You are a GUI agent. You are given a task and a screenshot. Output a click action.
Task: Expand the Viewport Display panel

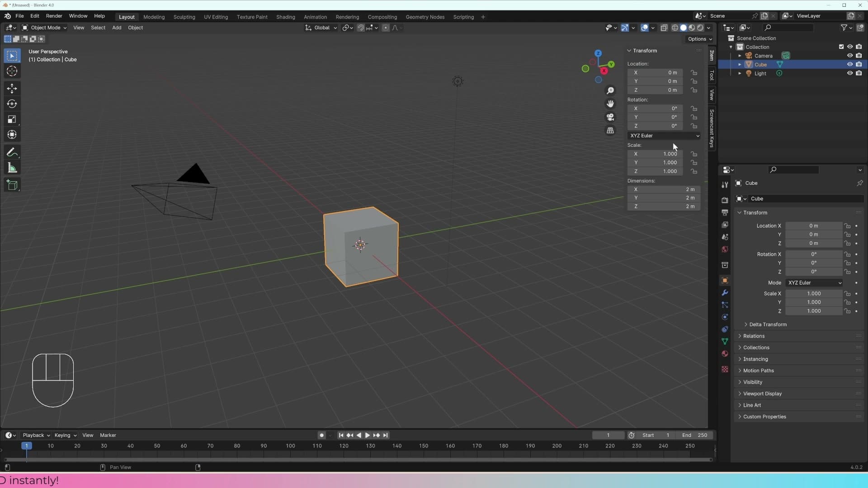[x=762, y=394]
